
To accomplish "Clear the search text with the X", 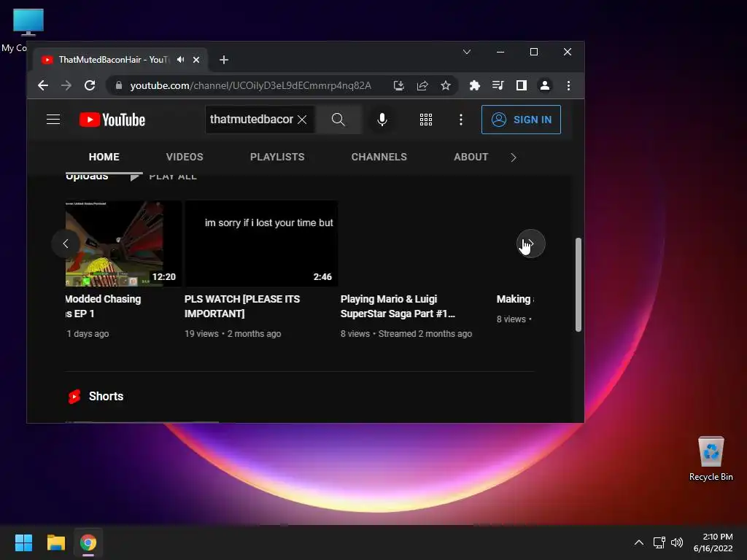I will (x=302, y=120).
